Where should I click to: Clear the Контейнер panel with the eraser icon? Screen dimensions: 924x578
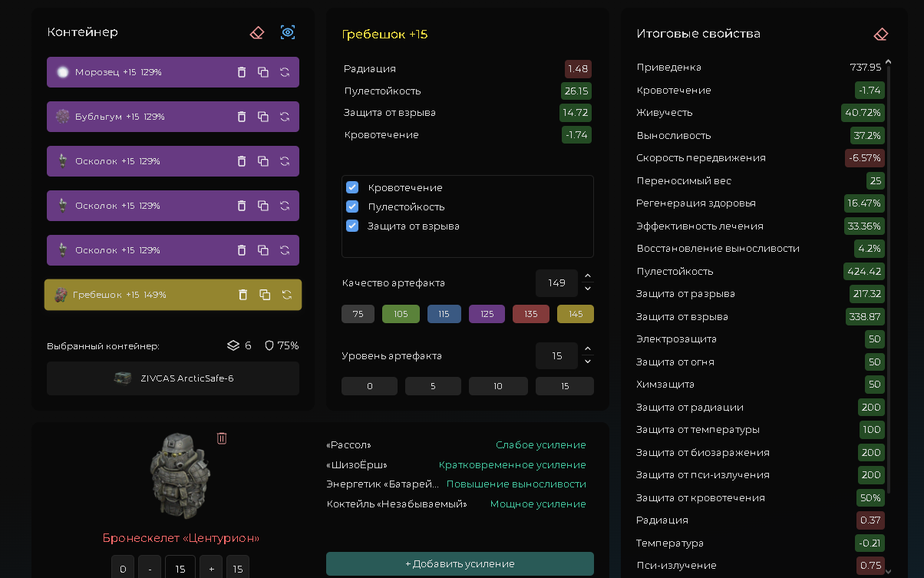pyautogui.click(x=257, y=32)
